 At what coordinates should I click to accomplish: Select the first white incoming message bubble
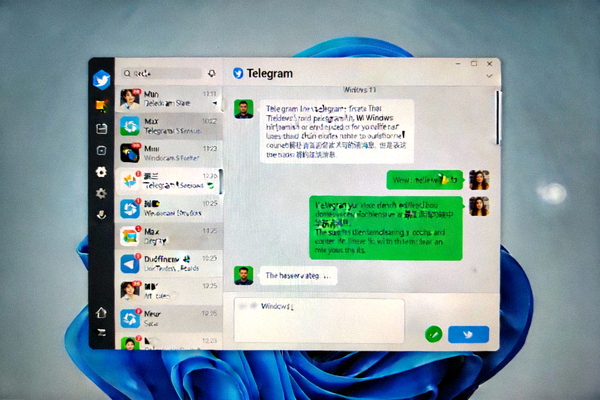pos(337,131)
